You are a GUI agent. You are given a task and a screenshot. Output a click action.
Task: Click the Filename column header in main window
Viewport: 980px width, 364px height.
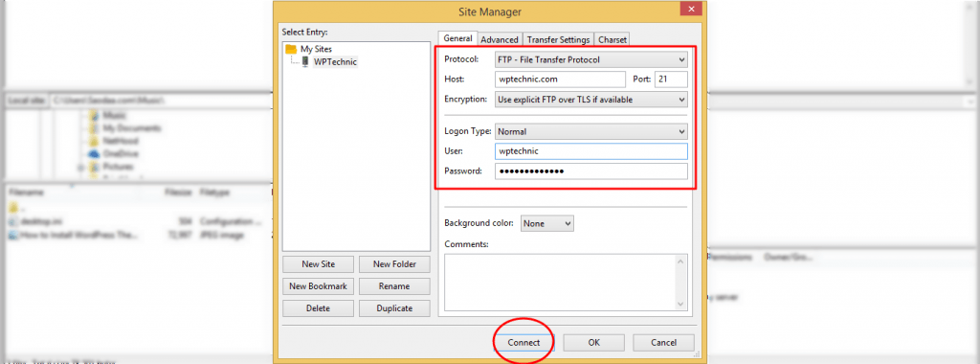pos(26,193)
